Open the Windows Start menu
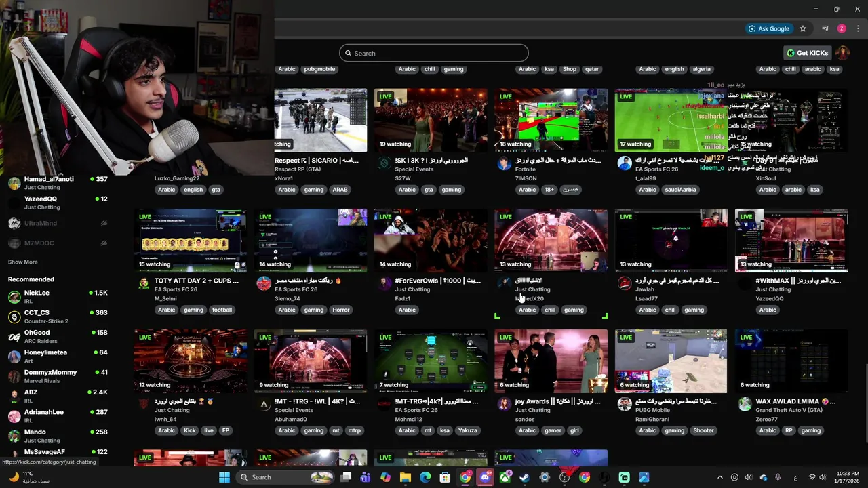Viewport: 868px width, 488px height. 224,477
